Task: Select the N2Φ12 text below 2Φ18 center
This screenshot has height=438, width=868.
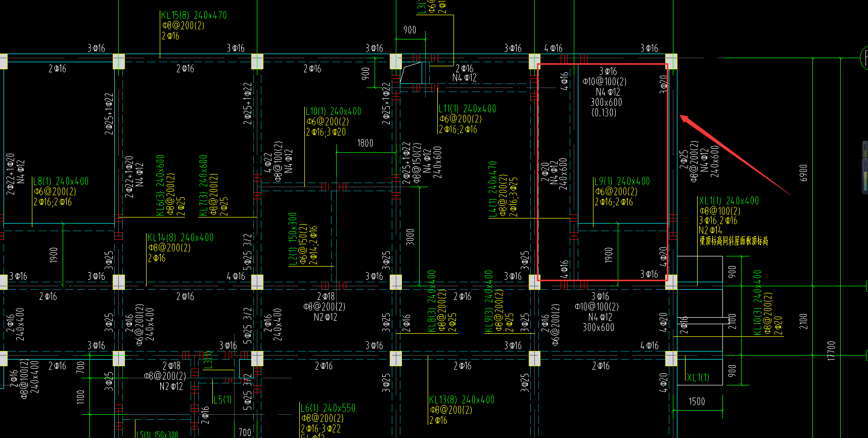Action: click(326, 317)
